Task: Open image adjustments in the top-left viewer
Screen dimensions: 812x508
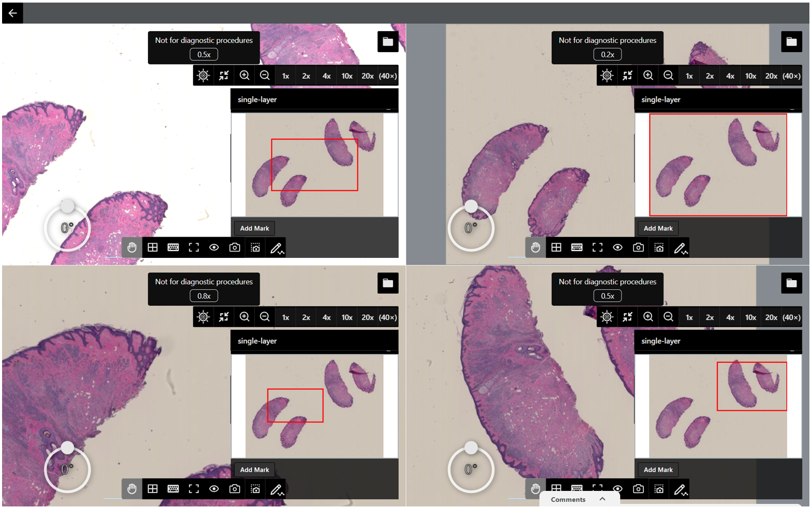Action: (203, 75)
